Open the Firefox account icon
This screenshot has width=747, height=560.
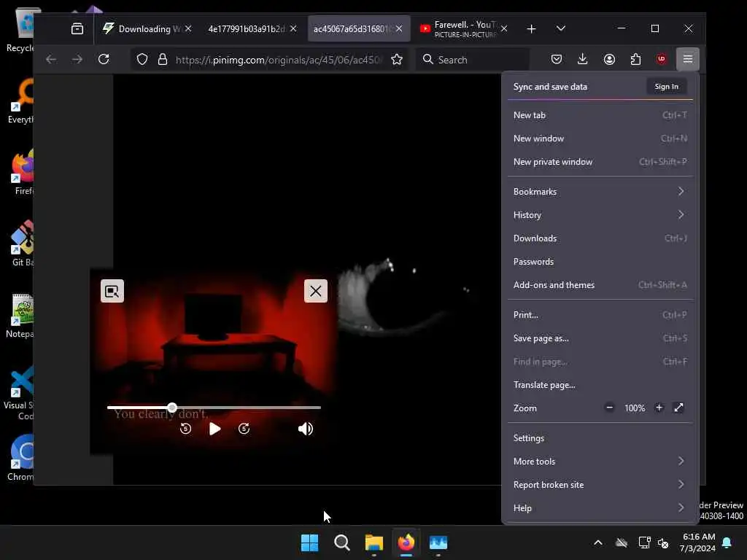coord(609,59)
